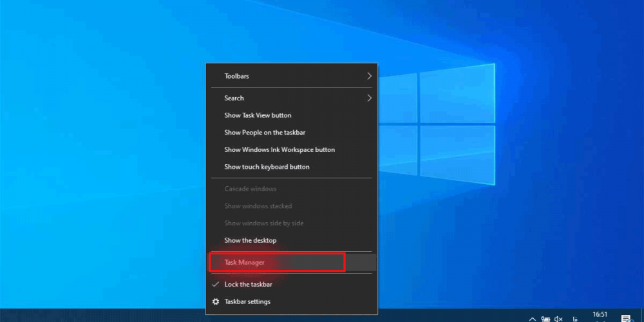
Task: Click the Taskbar settings gear icon
Action: click(x=216, y=302)
